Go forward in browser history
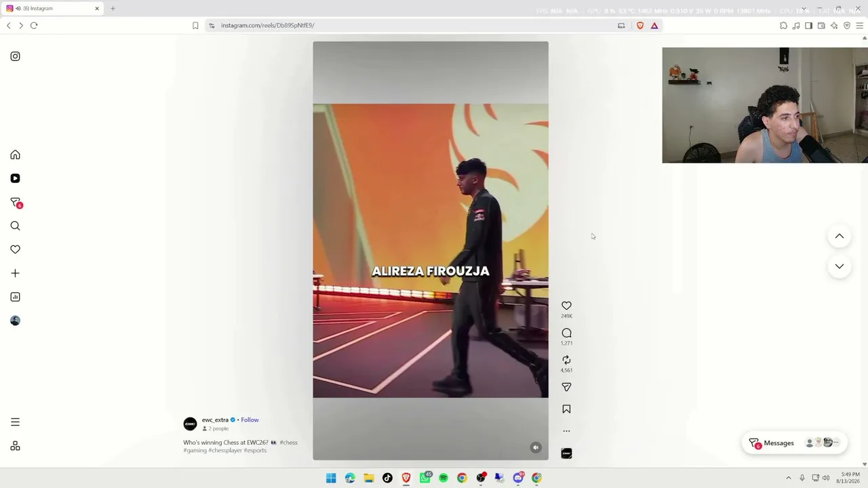The height and width of the screenshot is (488, 868). click(21, 25)
